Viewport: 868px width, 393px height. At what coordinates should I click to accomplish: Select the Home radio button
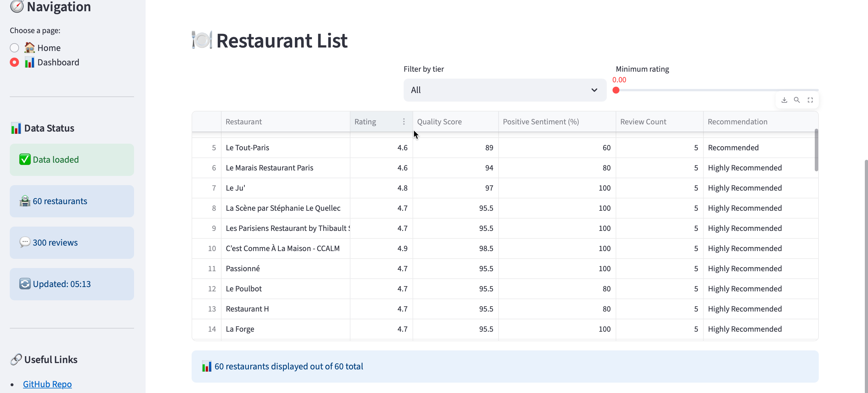(14, 48)
